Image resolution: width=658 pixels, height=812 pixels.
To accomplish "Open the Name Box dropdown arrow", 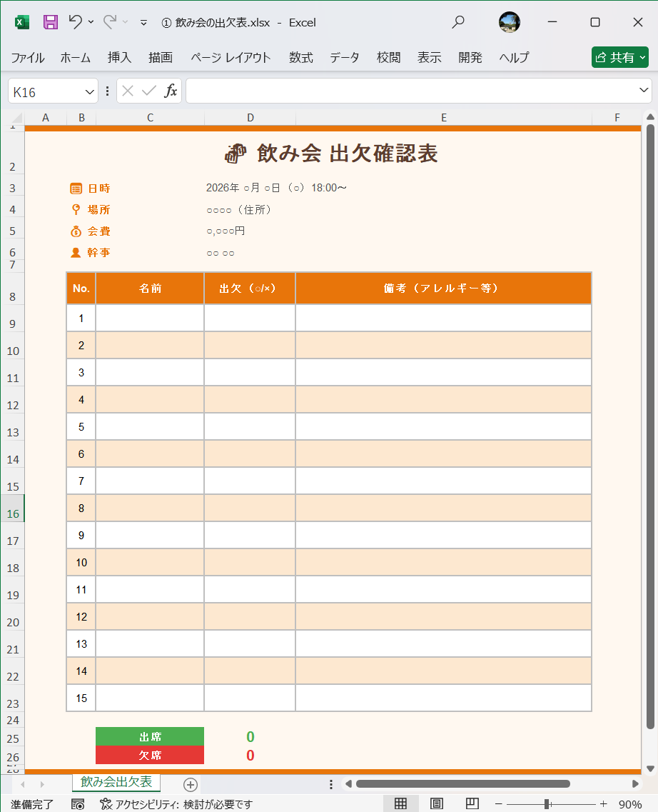I will point(88,91).
